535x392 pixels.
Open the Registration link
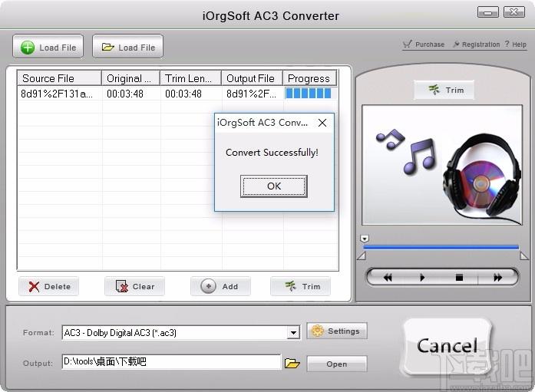[477, 44]
